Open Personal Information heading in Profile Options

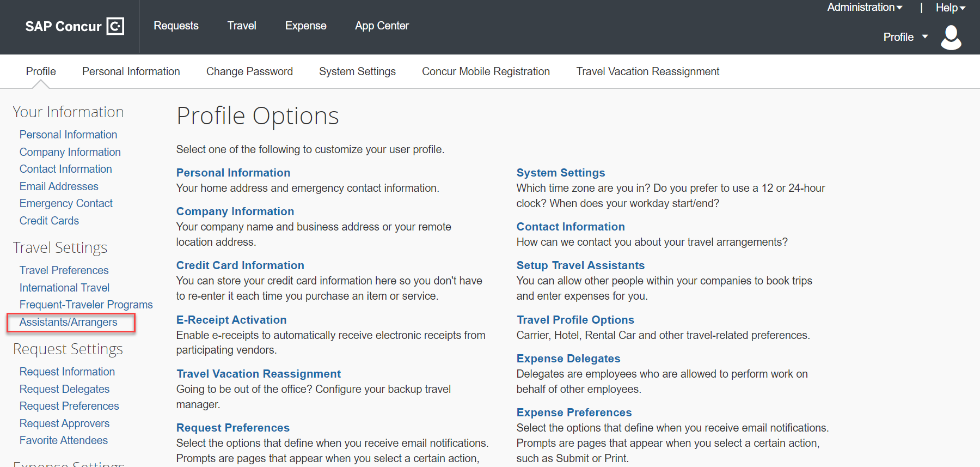[233, 173]
